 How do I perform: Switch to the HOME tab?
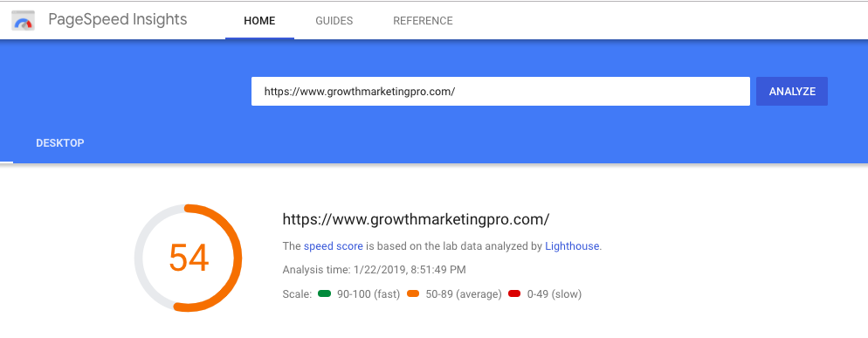(x=259, y=21)
